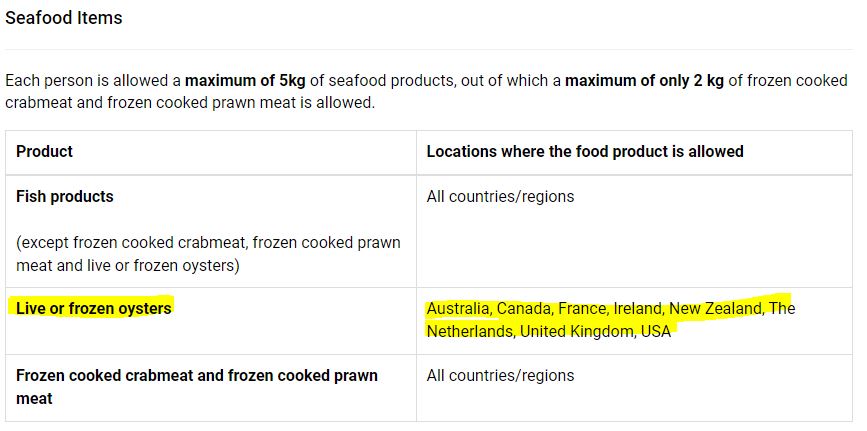The width and height of the screenshot is (867, 431).
Task: Click highlighted 'Live or frozen oysters' label
Action: pyautogui.click(x=94, y=308)
